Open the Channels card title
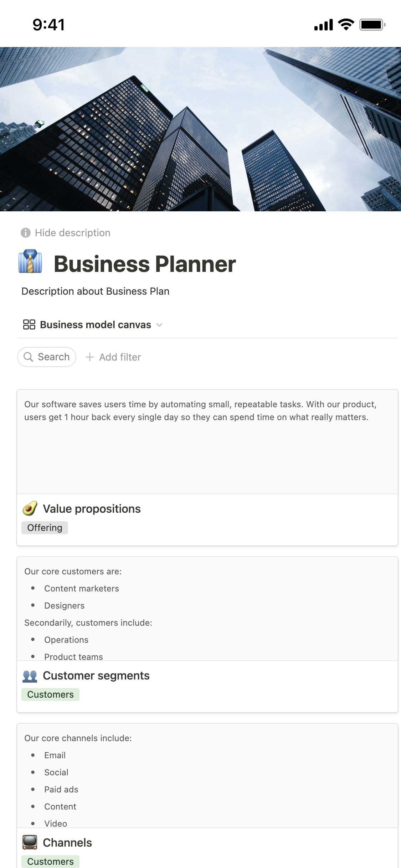This screenshot has width=401, height=868. [x=67, y=843]
